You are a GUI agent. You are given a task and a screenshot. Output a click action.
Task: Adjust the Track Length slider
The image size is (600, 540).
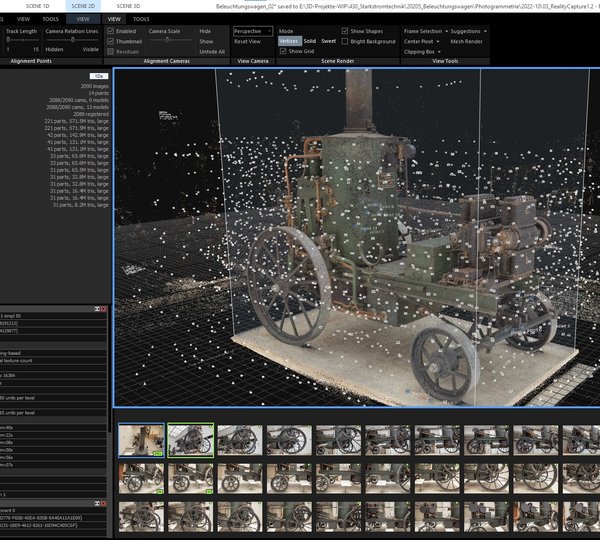coord(22,40)
